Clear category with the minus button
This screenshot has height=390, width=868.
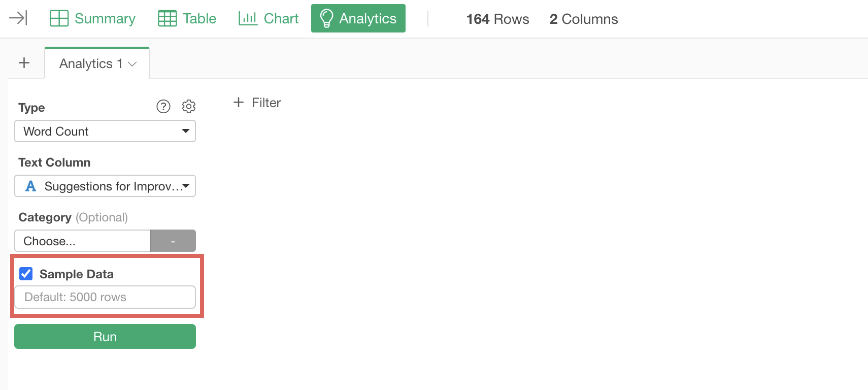click(173, 241)
